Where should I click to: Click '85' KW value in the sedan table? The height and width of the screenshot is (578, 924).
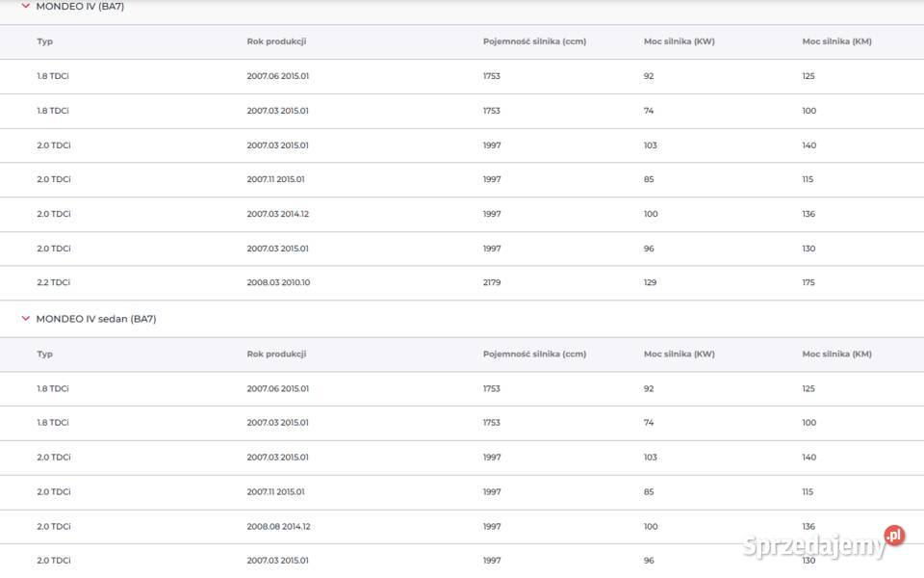(649, 492)
